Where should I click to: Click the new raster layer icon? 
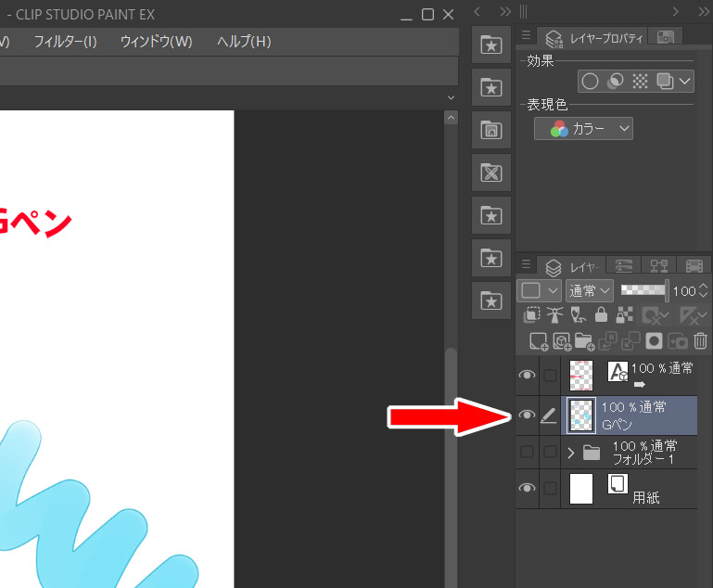pos(538,341)
